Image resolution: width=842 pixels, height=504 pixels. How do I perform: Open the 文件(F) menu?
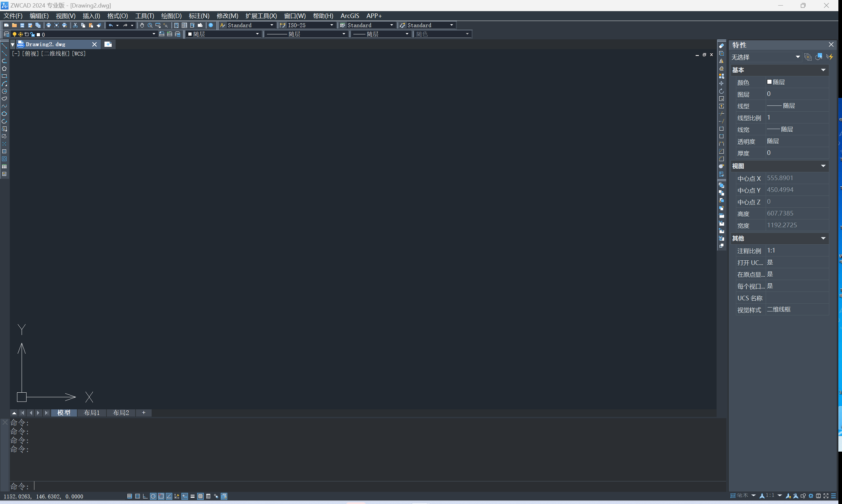[13, 16]
